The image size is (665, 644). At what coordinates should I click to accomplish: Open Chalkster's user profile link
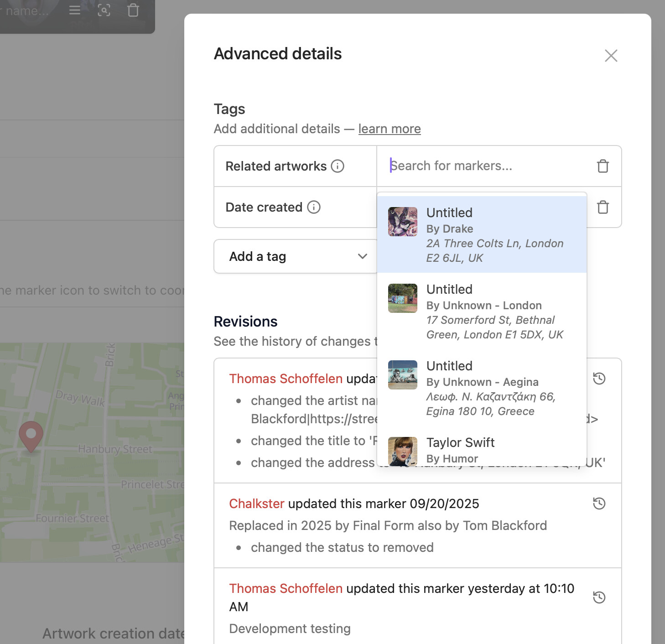[x=256, y=504]
